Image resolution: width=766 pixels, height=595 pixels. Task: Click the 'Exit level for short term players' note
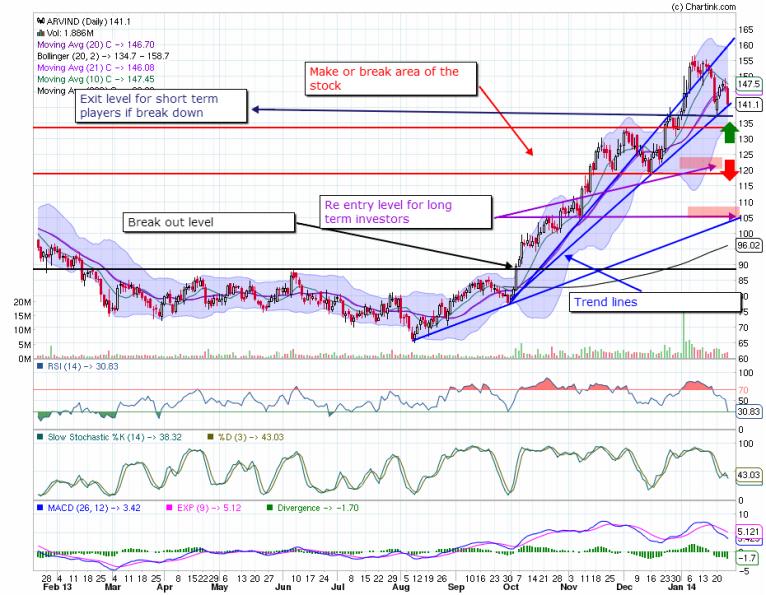[x=161, y=106]
